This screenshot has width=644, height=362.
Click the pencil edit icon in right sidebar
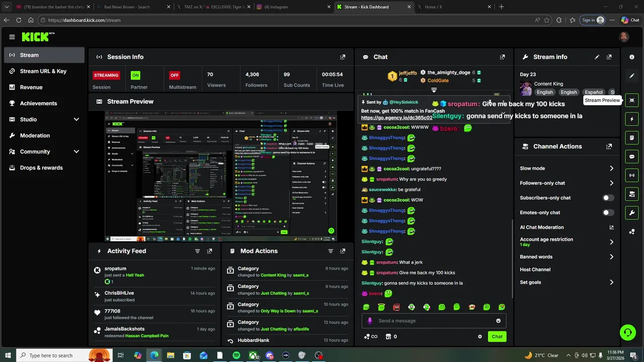pyautogui.click(x=632, y=76)
